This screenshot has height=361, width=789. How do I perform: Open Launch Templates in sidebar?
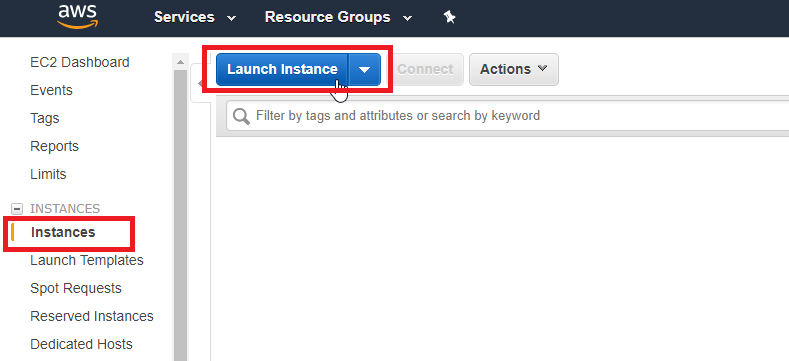87,260
